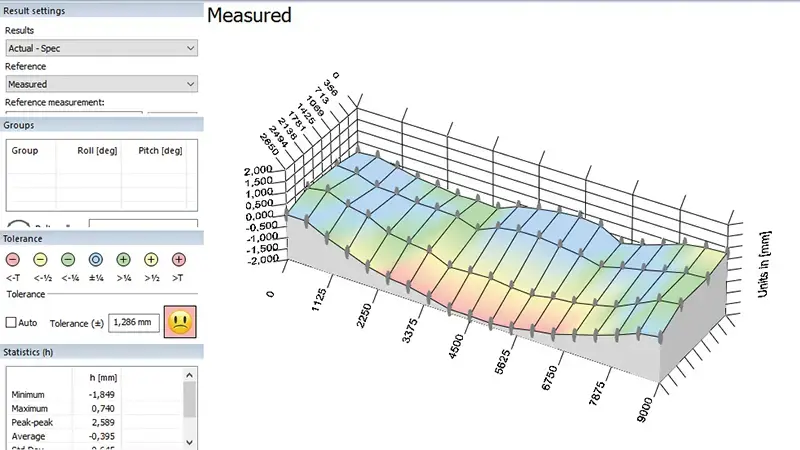The height and width of the screenshot is (450, 800).
Task: Select the Minimum row in Statistics
Action: point(60,395)
